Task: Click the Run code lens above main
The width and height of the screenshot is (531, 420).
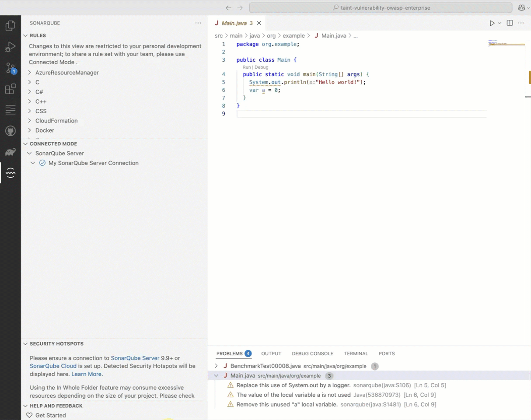Action: pos(247,67)
